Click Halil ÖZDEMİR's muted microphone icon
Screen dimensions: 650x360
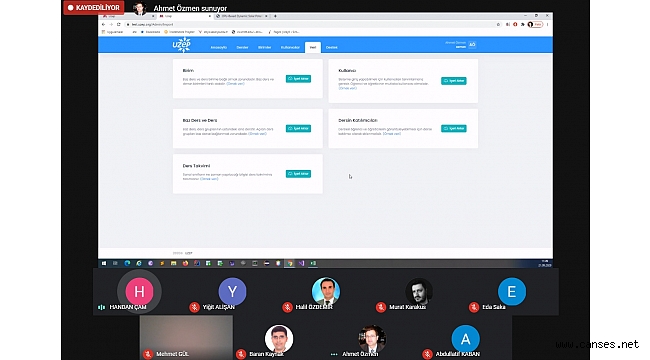[x=287, y=307]
